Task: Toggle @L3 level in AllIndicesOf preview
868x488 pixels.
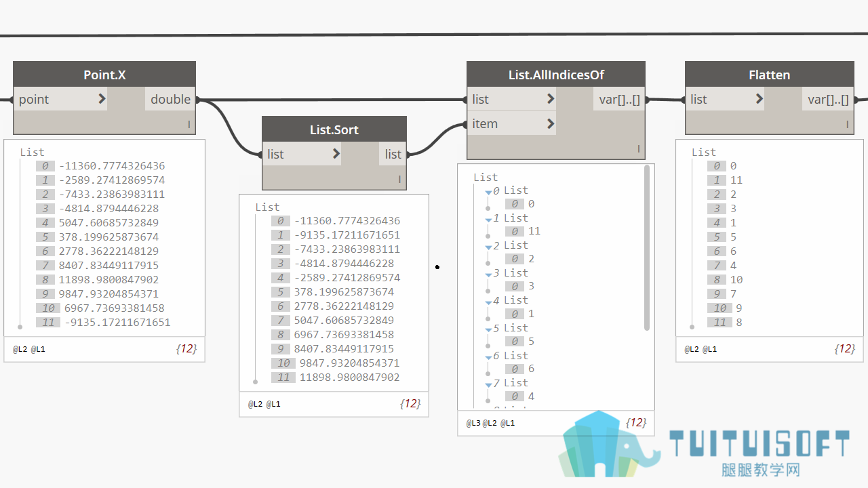Action: (x=473, y=423)
